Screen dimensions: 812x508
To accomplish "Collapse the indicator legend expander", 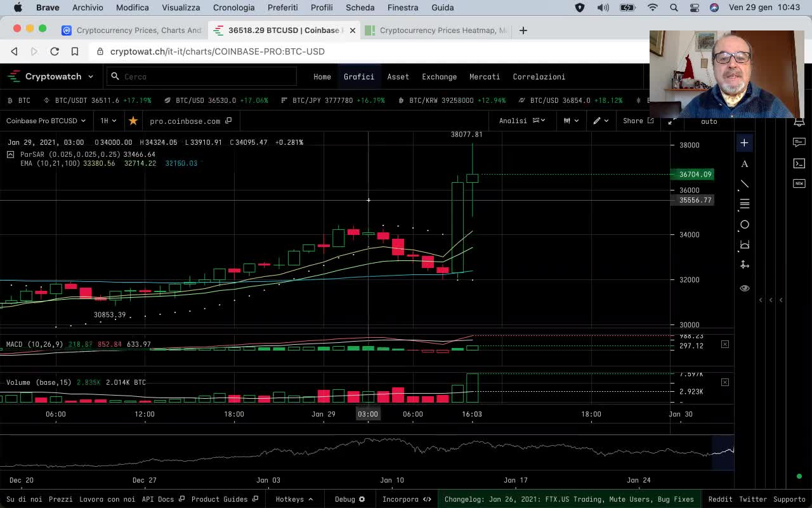I will click(x=10, y=154).
